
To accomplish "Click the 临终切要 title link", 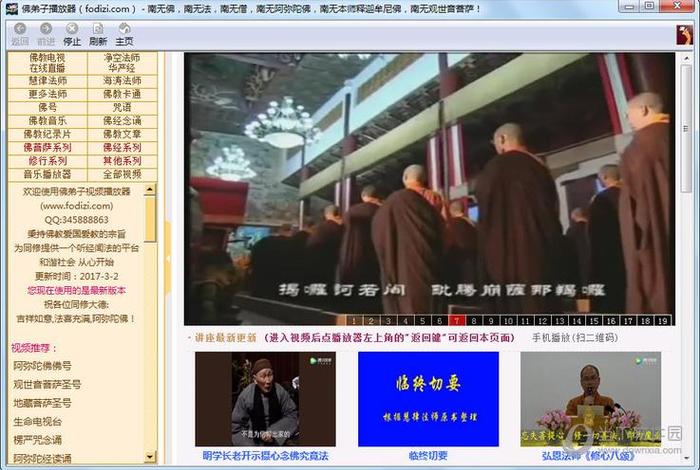I will point(428,456).
